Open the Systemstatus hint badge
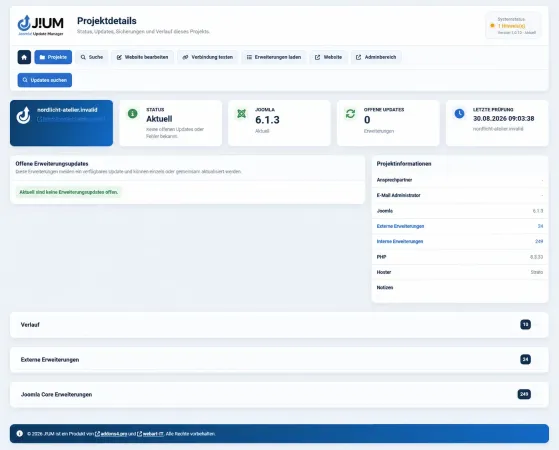The image size is (559, 450). (513, 26)
